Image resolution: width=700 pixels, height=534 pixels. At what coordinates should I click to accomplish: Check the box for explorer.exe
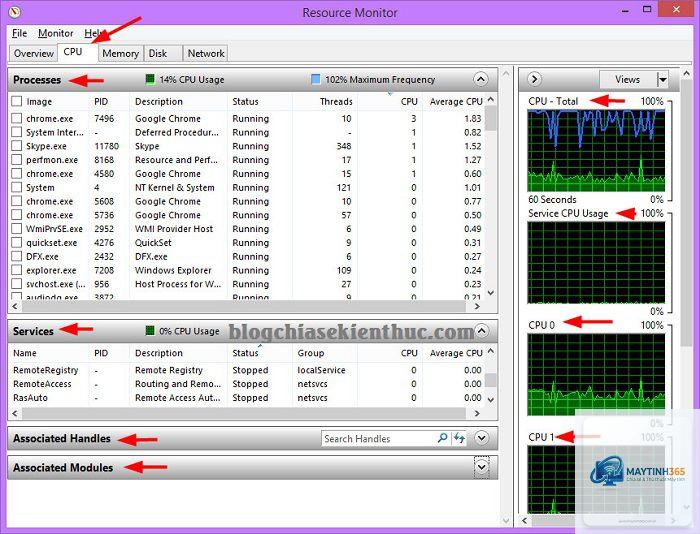tap(17, 270)
